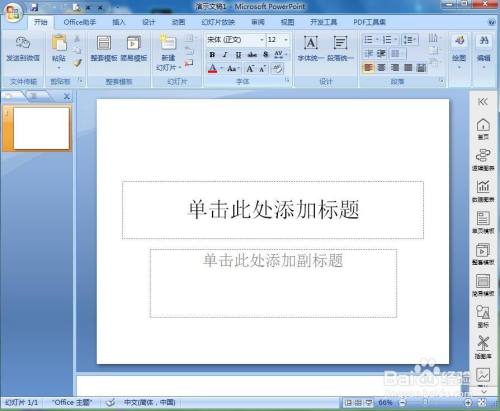500x411 pixels.
Task: Open the columns layout dropdown
Action: tap(397, 54)
